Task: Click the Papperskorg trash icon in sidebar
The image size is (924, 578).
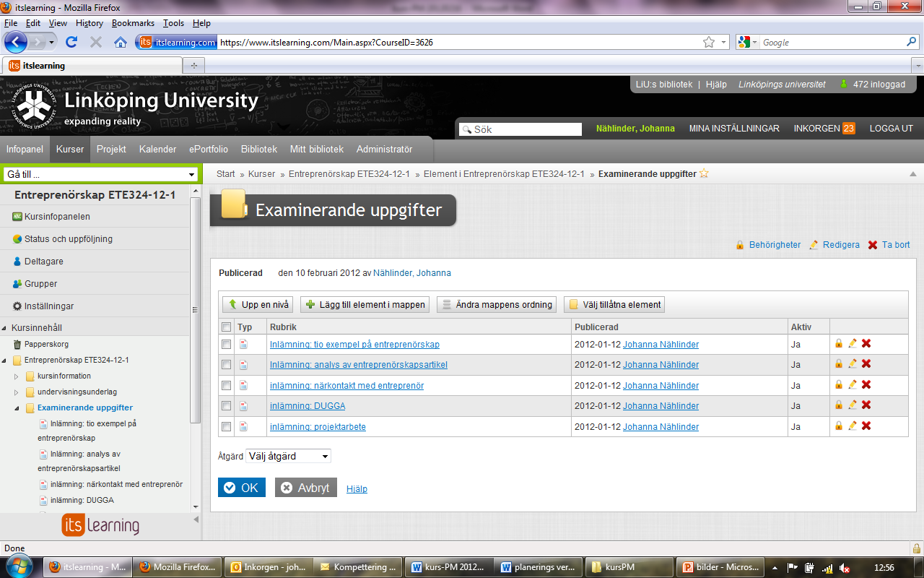Action: [x=17, y=345]
